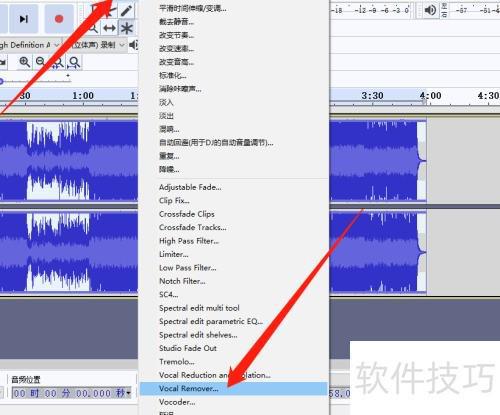Click the Zoom In magnifier icon
This screenshot has height=415, width=500.
pos(24,62)
